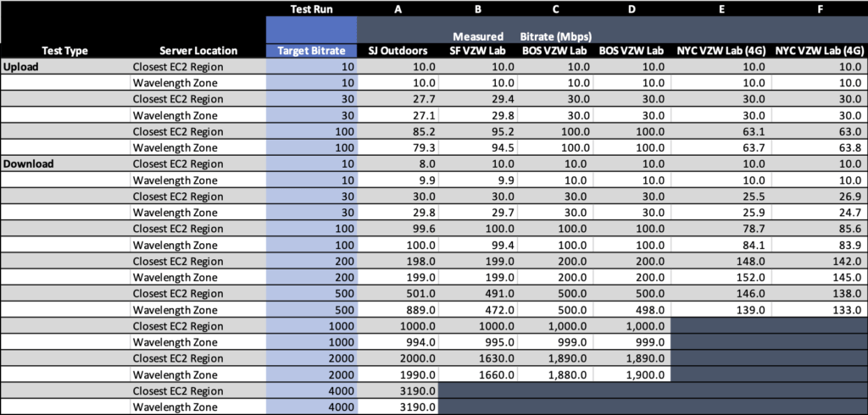Image resolution: width=868 pixels, height=415 pixels.
Task: Click the 'Bitrate (Mbps)' header text
Action: [x=556, y=36]
